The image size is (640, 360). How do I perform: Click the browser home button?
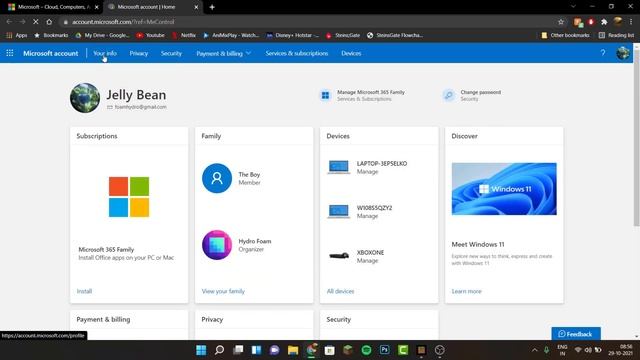(49, 22)
